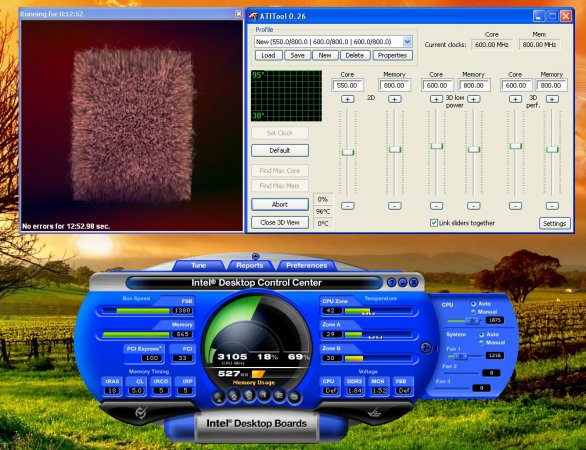Viewport: 586px width, 450px height.
Task: Click the 2D Memory field showing 800.00
Action: (x=394, y=86)
